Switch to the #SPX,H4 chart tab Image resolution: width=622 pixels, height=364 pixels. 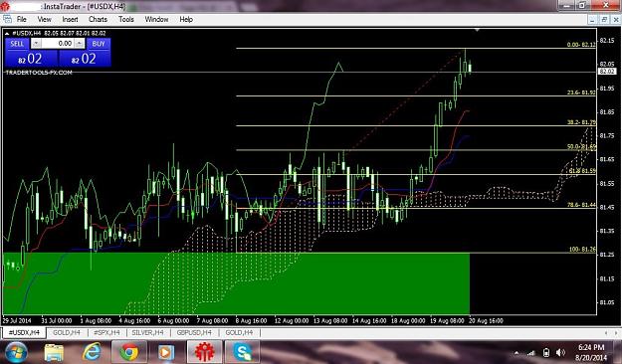(x=106, y=332)
